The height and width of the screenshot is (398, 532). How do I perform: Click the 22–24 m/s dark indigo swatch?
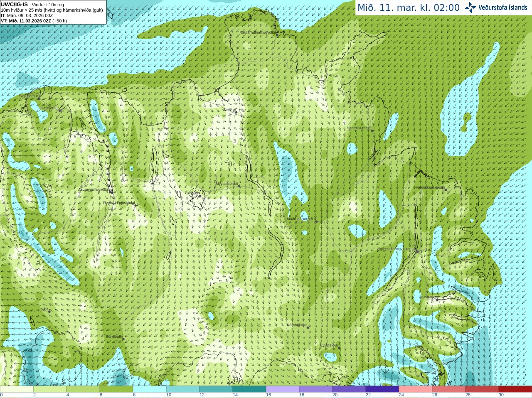(x=382, y=389)
